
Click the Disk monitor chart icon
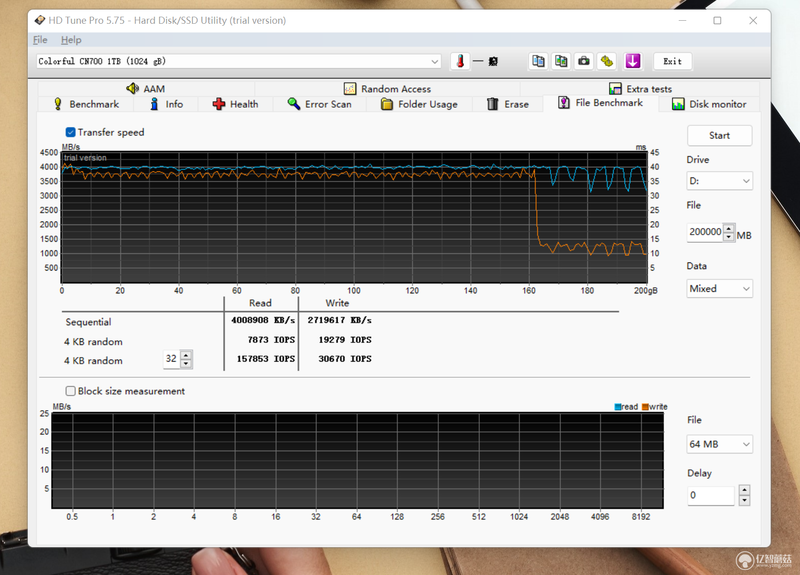click(x=678, y=104)
